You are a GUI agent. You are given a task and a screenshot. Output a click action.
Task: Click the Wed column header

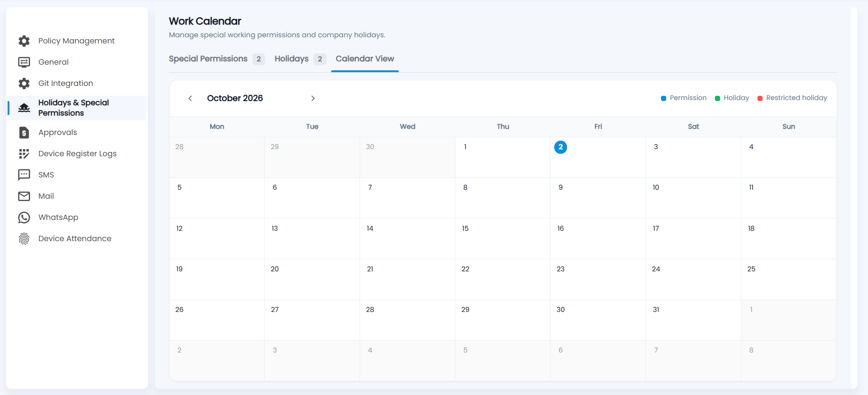(x=407, y=126)
